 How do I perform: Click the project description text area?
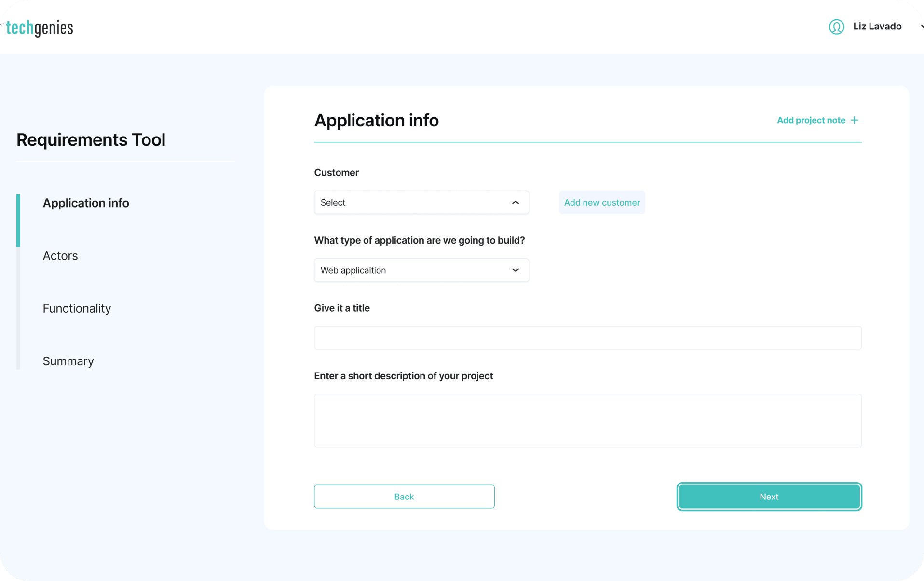[x=587, y=421]
